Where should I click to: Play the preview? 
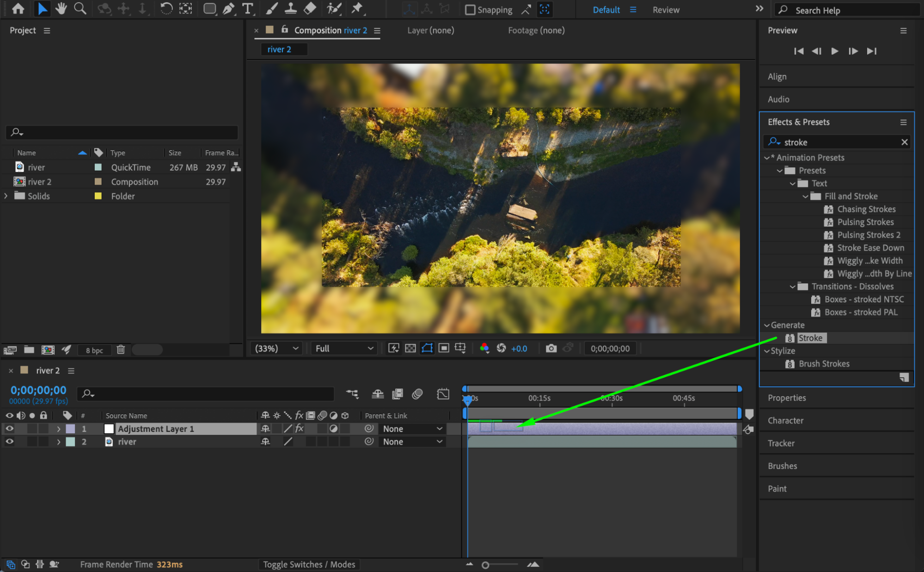834,51
